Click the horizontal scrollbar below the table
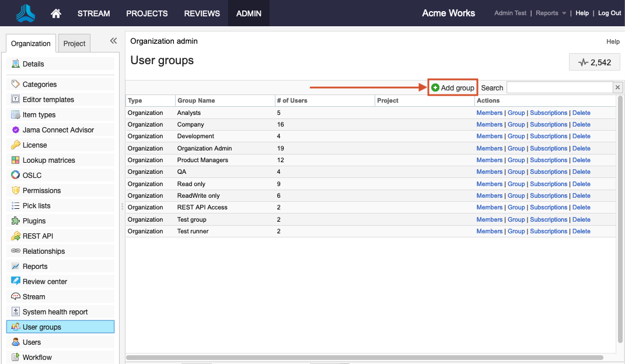Image resolution: width=625 pixels, height=364 pixels. click(364, 357)
